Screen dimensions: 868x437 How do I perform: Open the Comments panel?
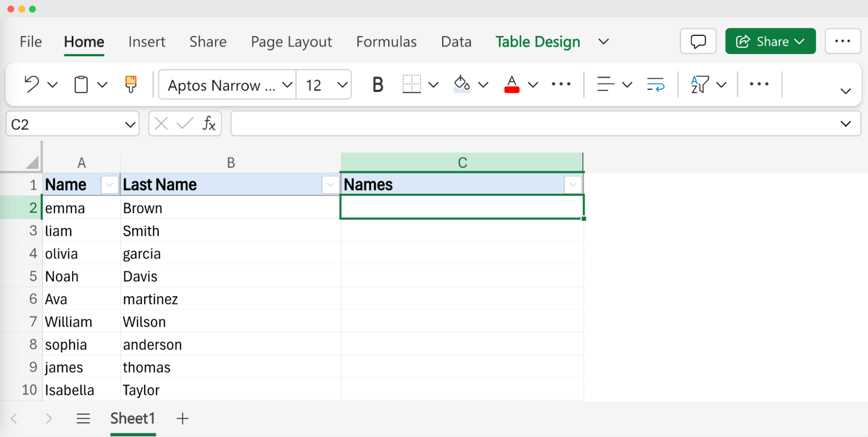coord(698,41)
